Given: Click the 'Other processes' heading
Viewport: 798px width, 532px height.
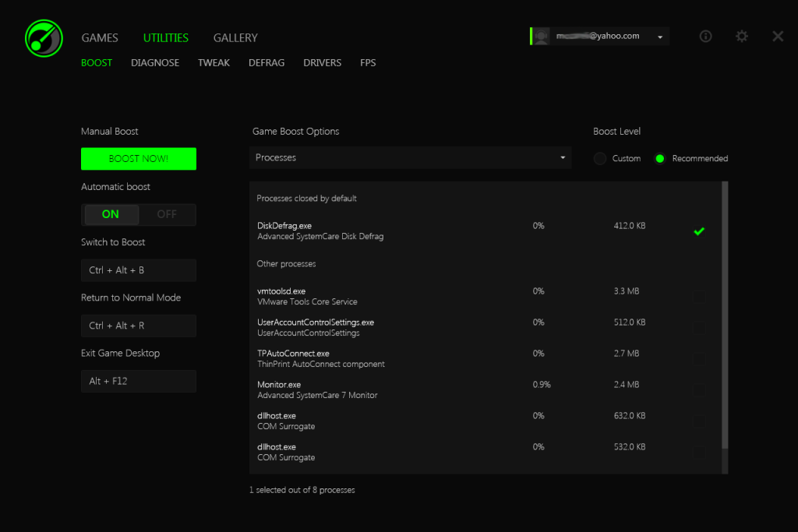Looking at the screenshot, I should pos(286,264).
